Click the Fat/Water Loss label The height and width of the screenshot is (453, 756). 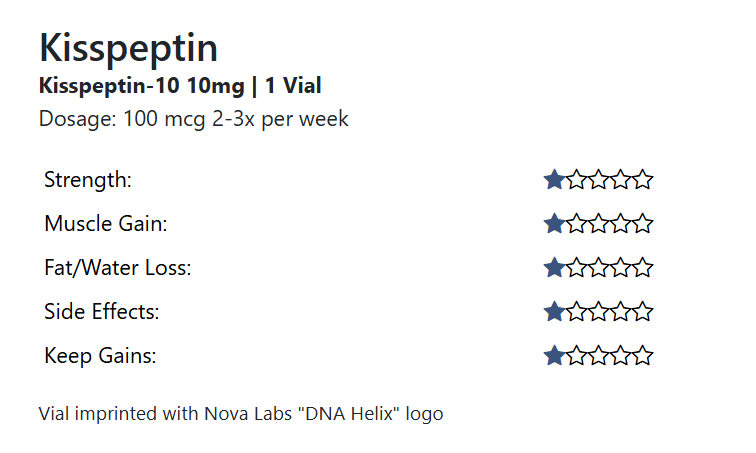pyautogui.click(x=117, y=268)
